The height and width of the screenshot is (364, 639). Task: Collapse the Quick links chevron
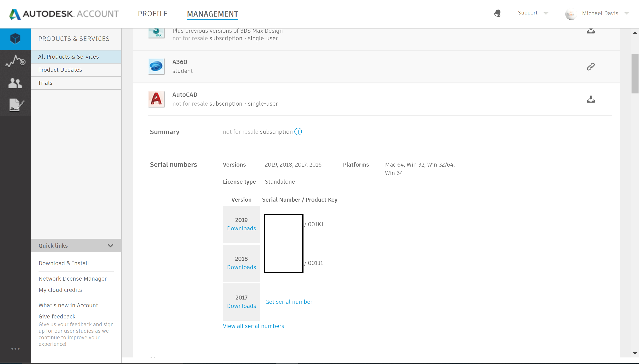click(x=111, y=246)
